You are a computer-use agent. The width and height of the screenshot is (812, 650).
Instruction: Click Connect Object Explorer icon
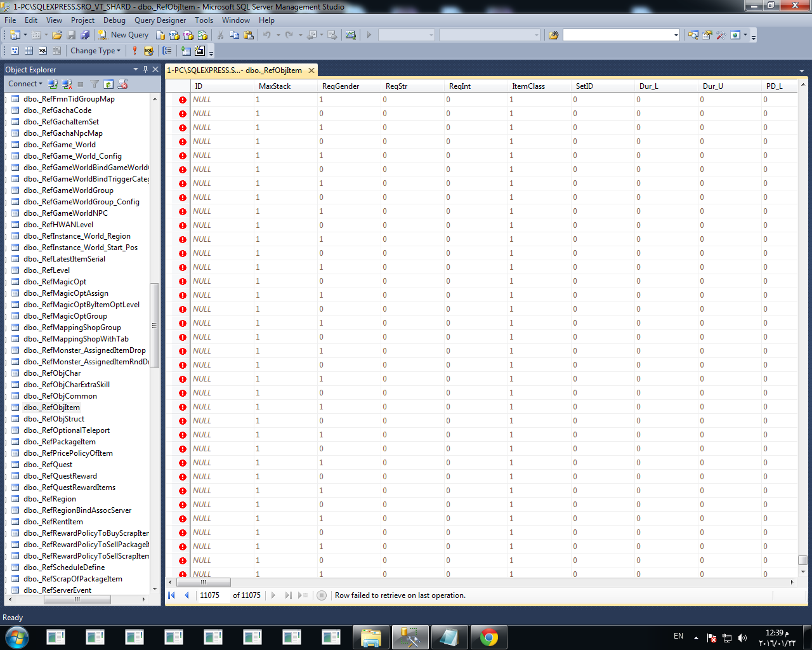click(53, 84)
